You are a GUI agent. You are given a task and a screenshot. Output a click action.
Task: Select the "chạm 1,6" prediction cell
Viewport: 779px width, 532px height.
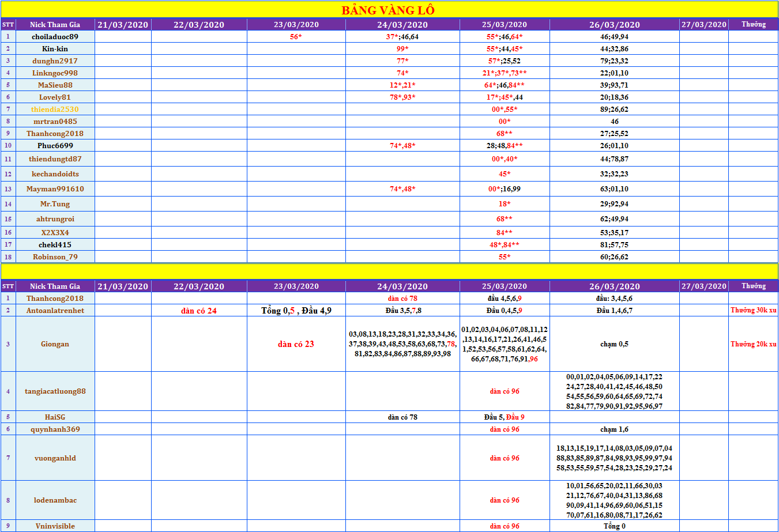[614, 429]
